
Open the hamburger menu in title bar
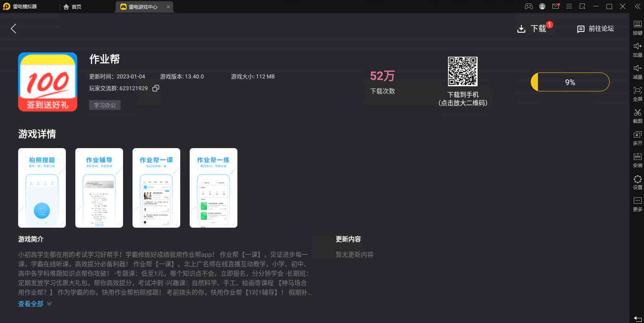pos(569,6)
